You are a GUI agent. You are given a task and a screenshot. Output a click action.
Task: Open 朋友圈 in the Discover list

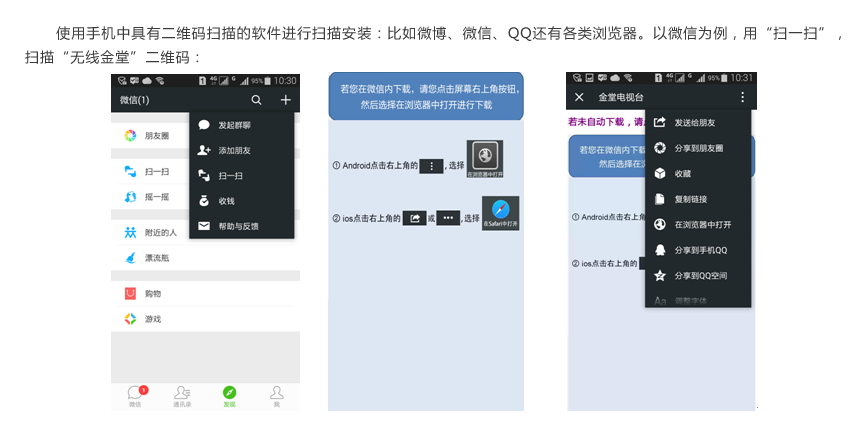pyautogui.click(x=156, y=135)
